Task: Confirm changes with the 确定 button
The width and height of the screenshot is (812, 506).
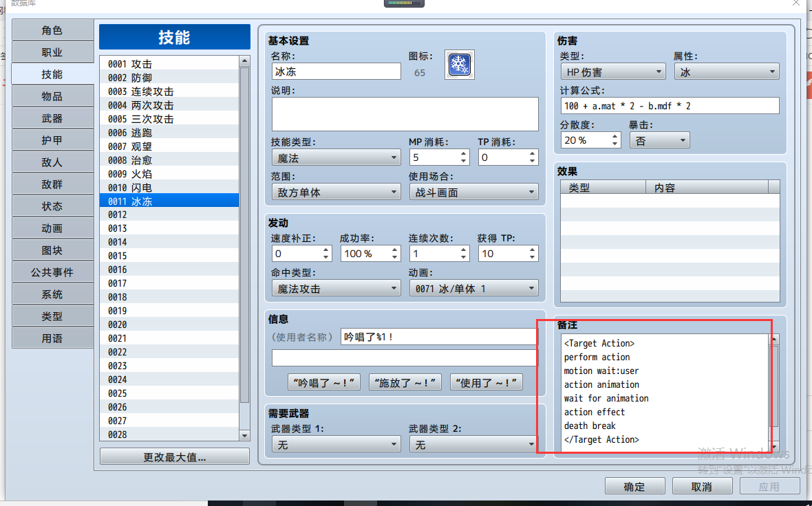Action: point(635,486)
